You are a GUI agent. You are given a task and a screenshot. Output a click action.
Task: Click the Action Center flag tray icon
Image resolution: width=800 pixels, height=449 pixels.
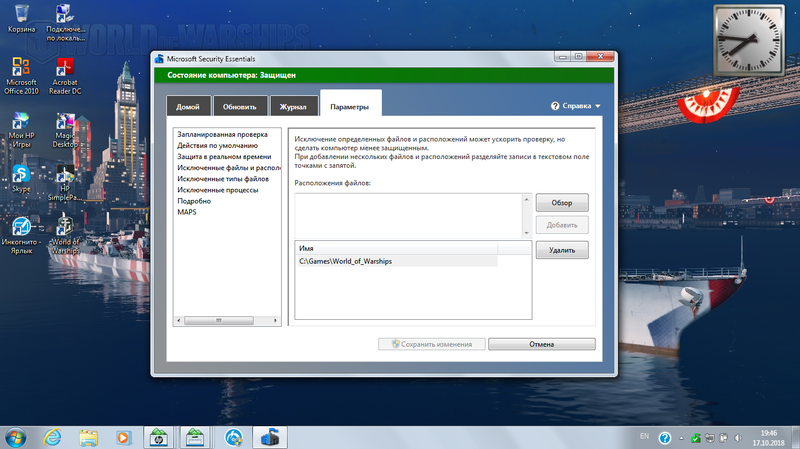723,438
